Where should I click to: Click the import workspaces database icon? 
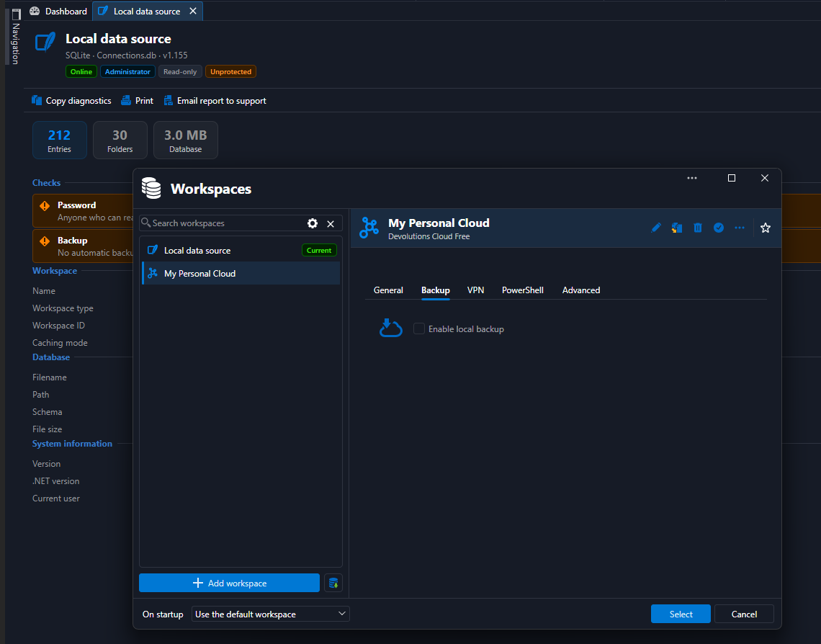click(x=333, y=583)
